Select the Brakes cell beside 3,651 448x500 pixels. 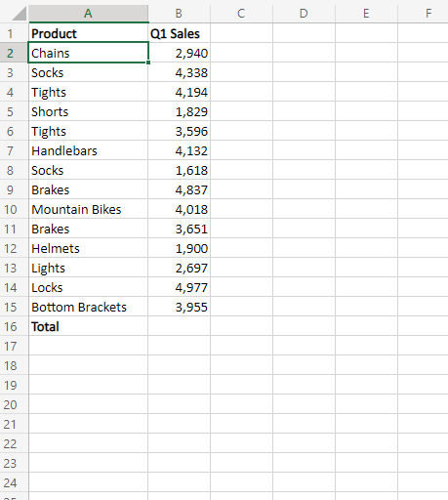[x=88, y=229]
